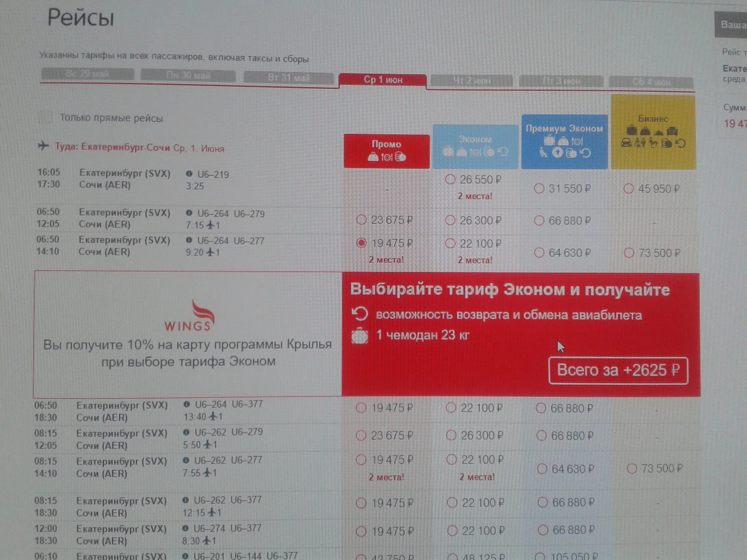Select Премиум Эконом 66 880 ₽ for U6-274 U6-377
747x560 pixels.
point(543,530)
